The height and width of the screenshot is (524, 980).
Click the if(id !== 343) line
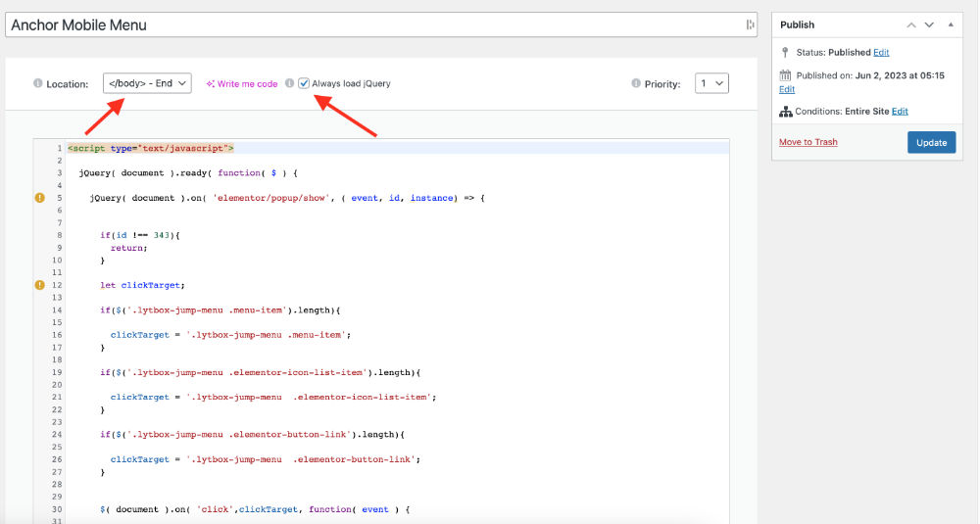pos(140,235)
